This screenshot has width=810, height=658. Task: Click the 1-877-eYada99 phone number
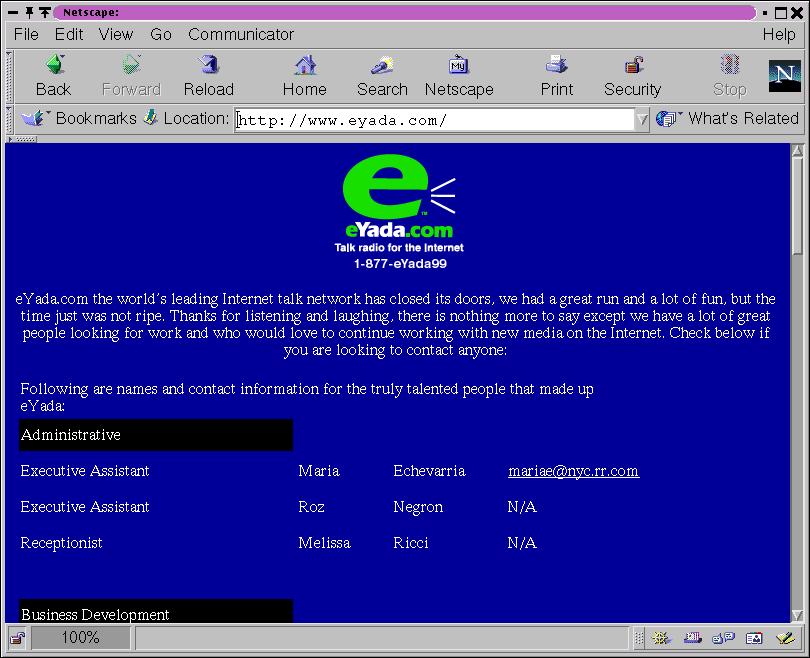coord(400,264)
